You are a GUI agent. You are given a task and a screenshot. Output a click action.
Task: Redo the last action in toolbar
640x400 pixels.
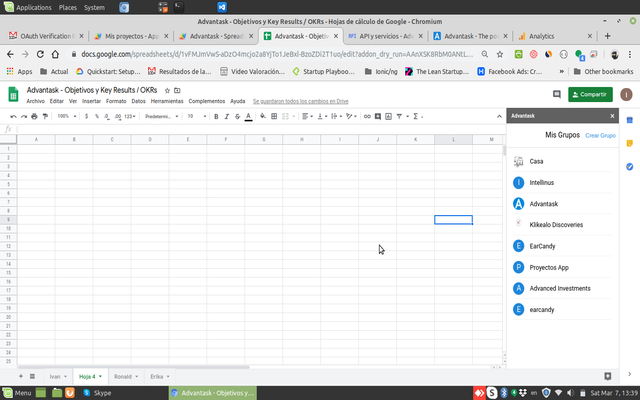(x=24, y=116)
